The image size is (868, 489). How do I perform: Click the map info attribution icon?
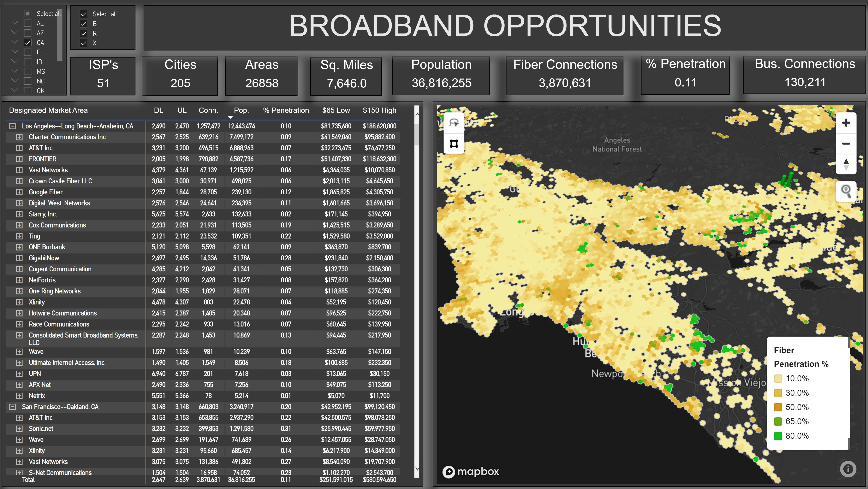[x=848, y=469]
